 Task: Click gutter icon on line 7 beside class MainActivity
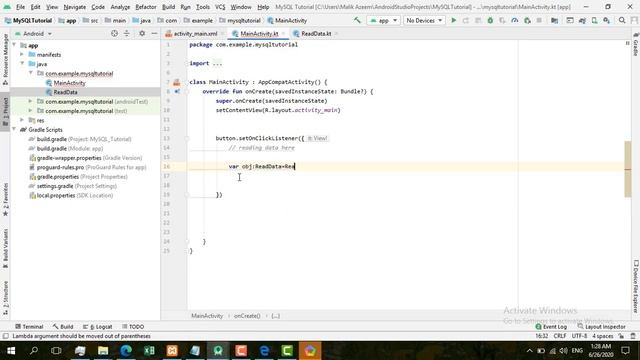177,82
